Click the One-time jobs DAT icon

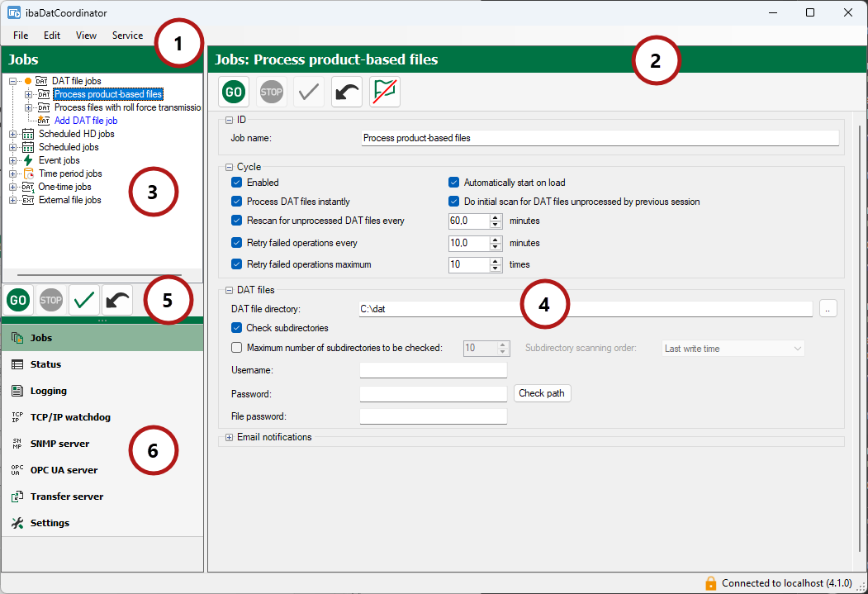coord(28,187)
